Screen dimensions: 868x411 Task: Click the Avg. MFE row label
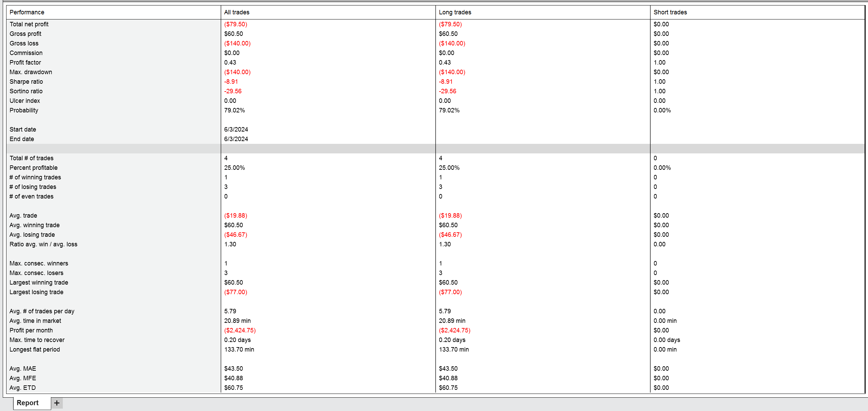click(23, 378)
